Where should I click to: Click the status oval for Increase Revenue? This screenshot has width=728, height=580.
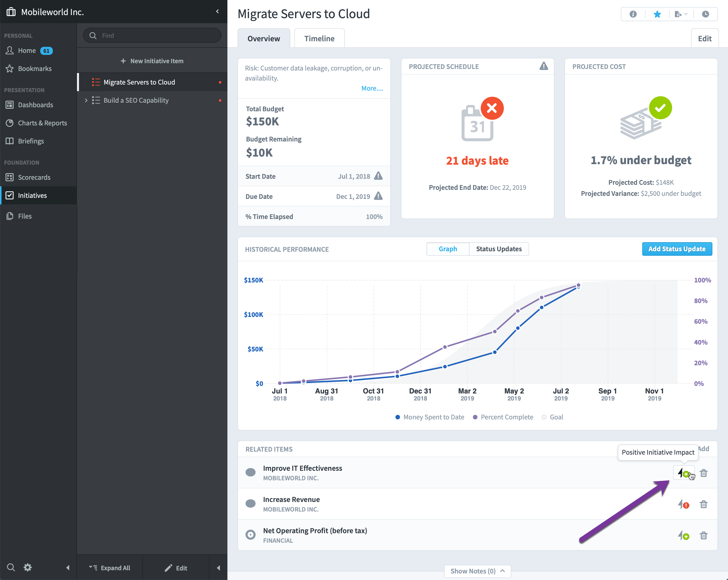251,504
